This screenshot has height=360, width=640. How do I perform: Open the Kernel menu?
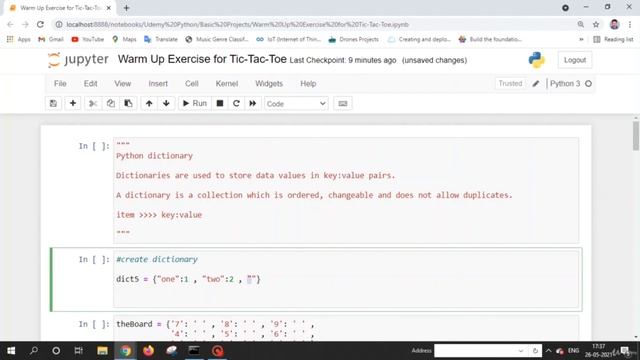227,84
